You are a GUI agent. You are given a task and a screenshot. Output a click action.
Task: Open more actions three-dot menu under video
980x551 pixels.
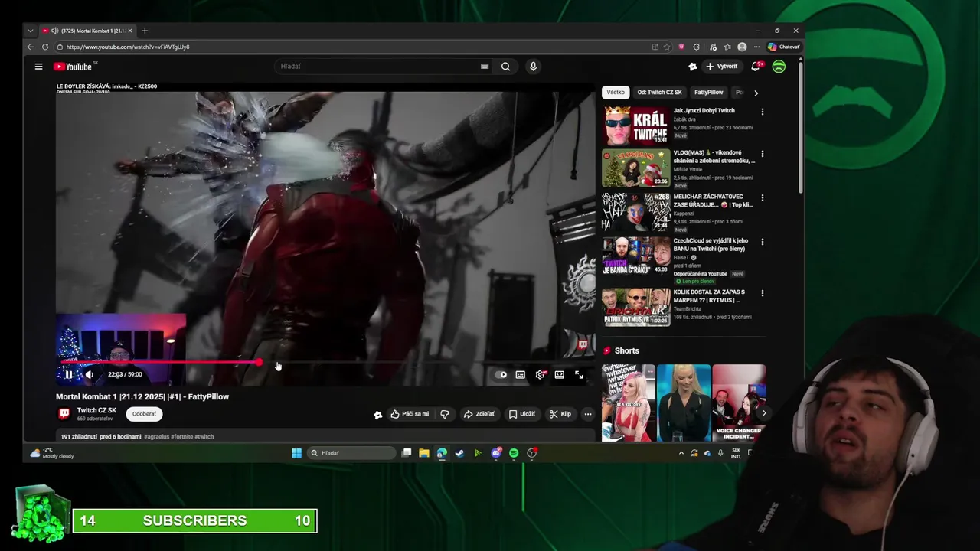588,414
